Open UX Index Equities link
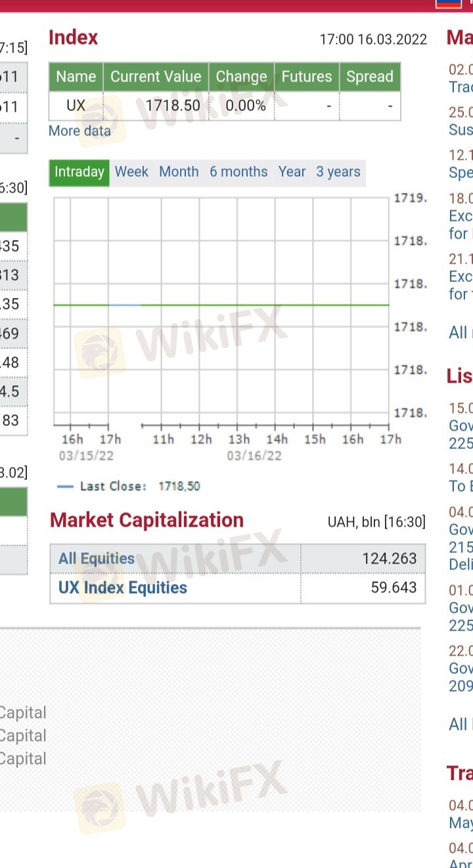This screenshot has height=868, width=473. 123,587
